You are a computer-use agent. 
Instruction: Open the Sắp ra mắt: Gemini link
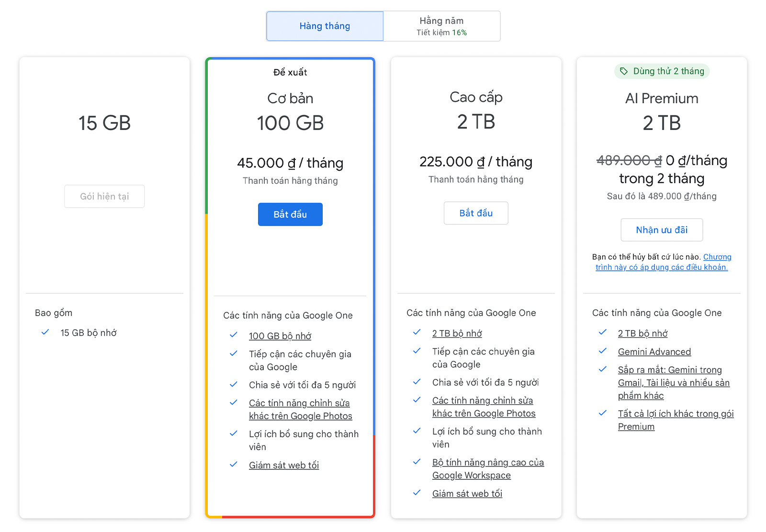click(674, 383)
